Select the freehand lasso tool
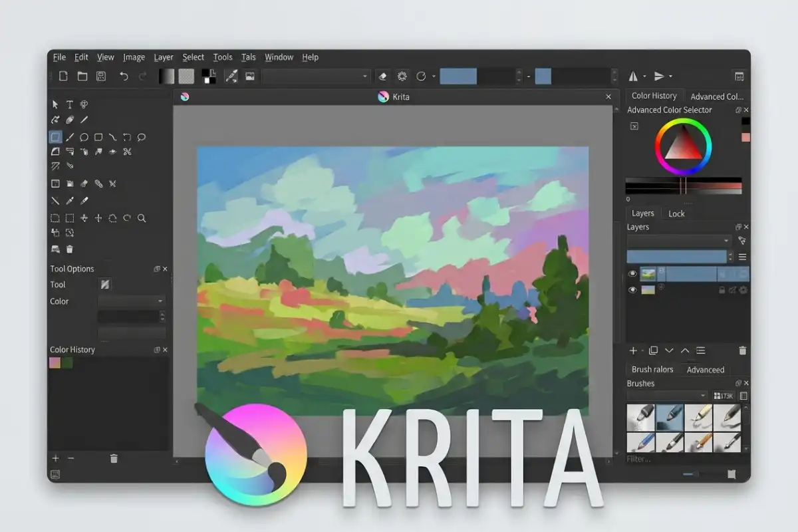Screen dimensions: 798x532 tap(142, 137)
